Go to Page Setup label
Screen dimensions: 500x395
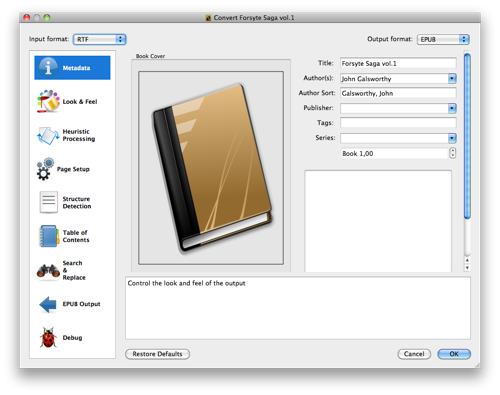tap(73, 169)
